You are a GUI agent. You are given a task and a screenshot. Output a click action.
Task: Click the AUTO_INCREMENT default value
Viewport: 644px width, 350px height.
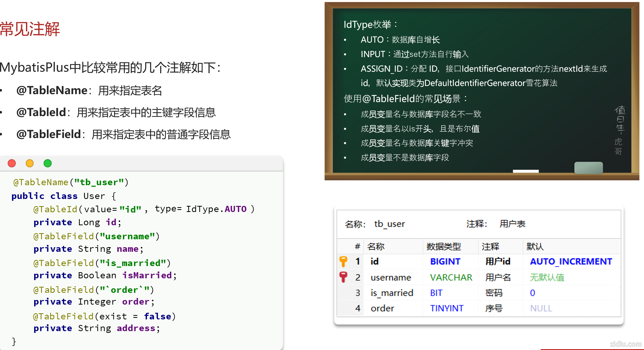click(571, 261)
